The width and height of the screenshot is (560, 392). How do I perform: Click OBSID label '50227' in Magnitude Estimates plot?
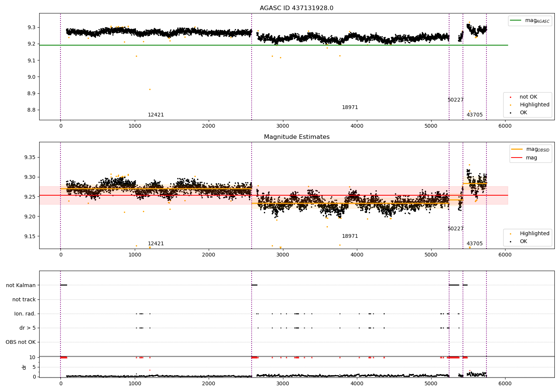(x=455, y=229)
